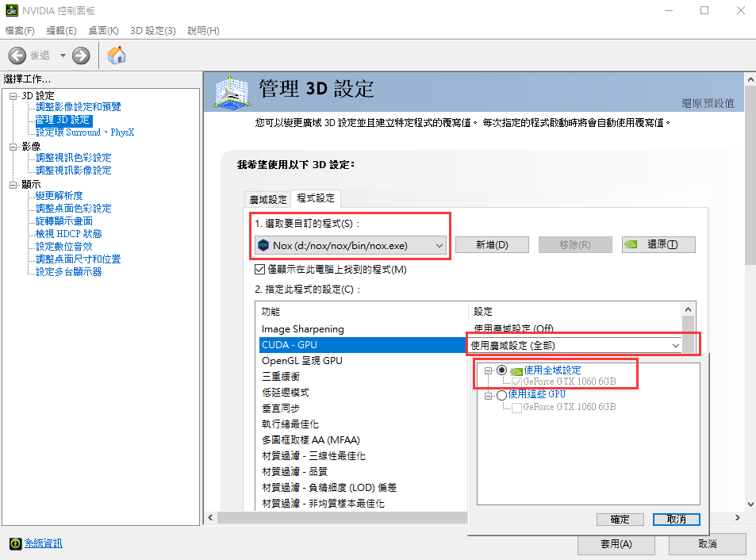Open the 3D 設定(3) menu
Image resolution: width=756 pixels, height=560 pixels.
[x=152, y=30]
